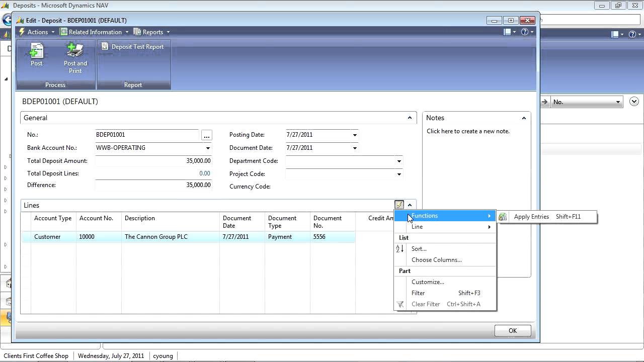Open the Document Date dropdown arrow

[x=355, y=148]
